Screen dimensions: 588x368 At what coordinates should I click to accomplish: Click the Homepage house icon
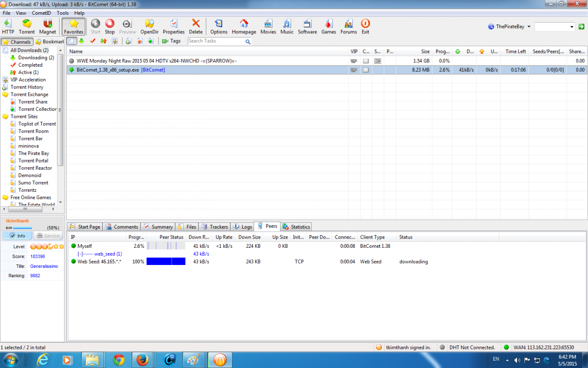244,24
